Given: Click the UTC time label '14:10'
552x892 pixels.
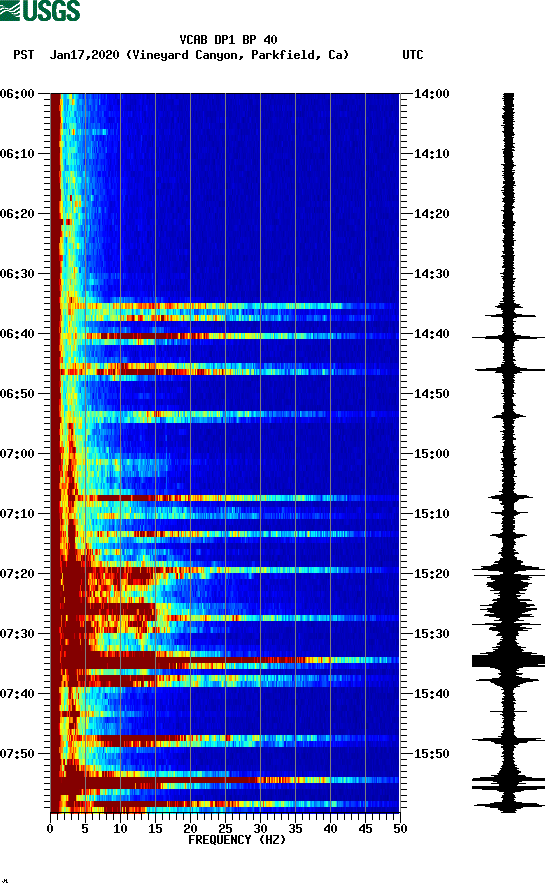Looking at the screenshot, I should pyautogui.click(x=431, y=154).
